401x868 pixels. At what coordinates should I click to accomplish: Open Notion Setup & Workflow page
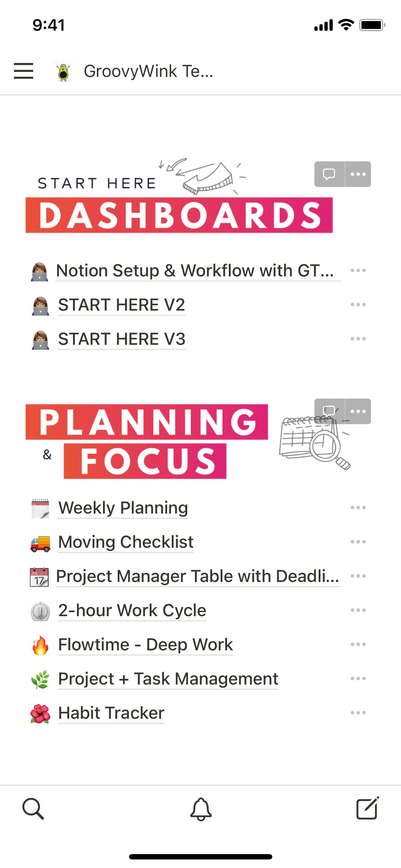click(x=195, y=271)
